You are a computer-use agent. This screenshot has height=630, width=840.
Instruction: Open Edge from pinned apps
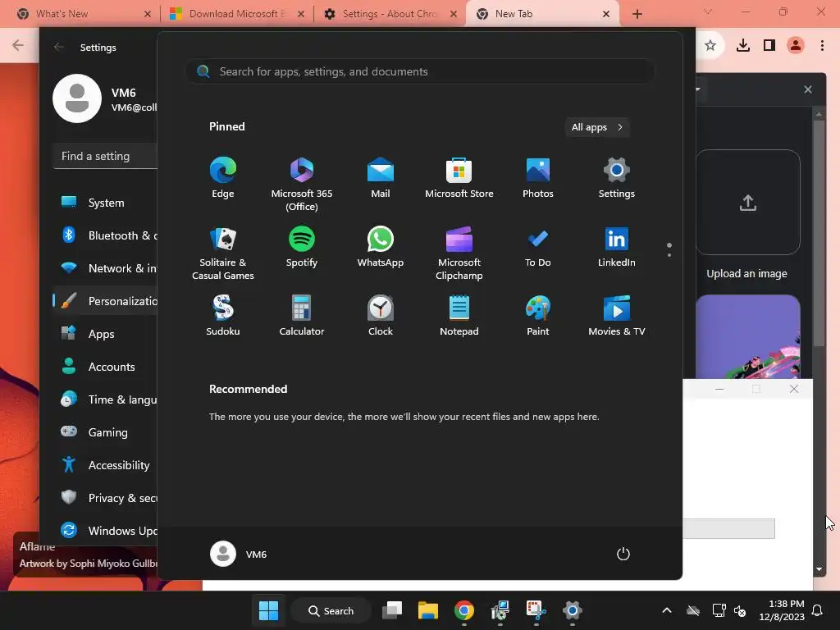tap(223, 178)
